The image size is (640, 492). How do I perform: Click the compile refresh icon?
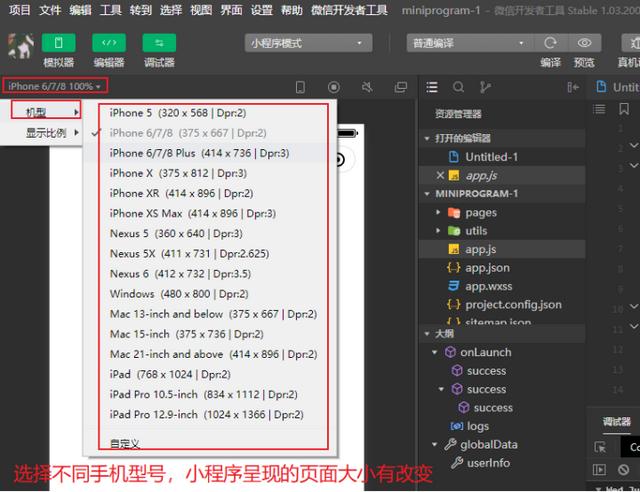(550, 43)
